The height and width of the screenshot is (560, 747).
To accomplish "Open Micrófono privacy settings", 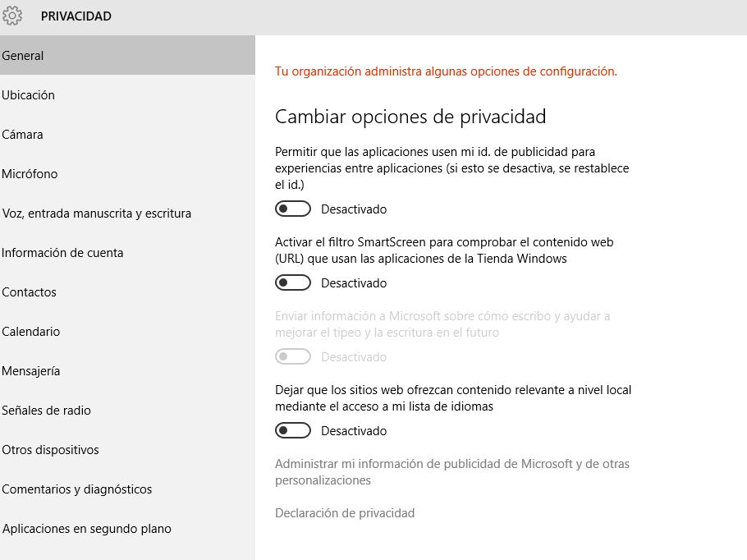I will click(x=30, y=174).
